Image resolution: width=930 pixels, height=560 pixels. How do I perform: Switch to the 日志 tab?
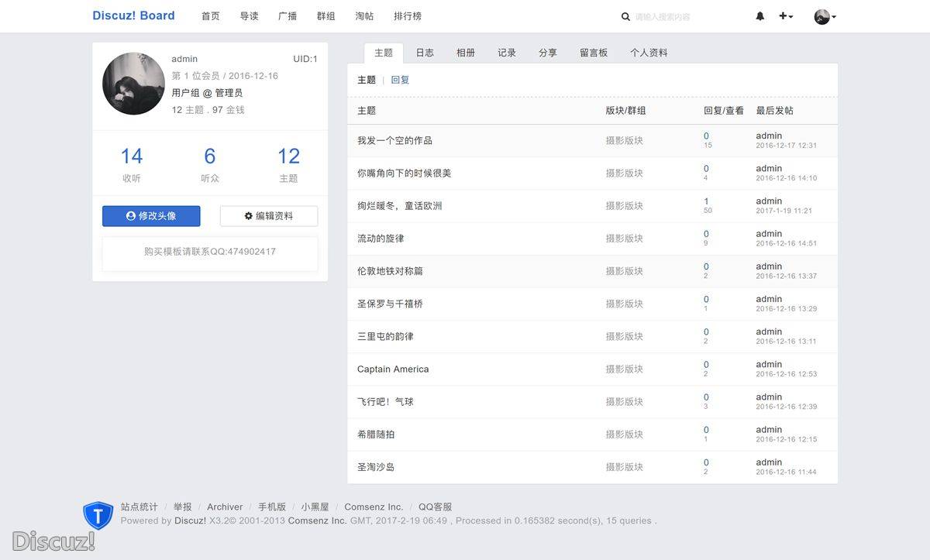coord(425,53)
